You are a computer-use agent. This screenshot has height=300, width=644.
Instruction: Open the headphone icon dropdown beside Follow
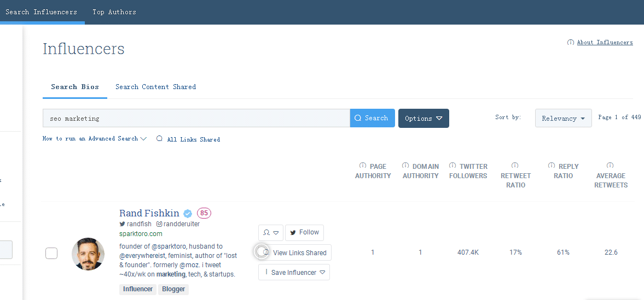pyautogui.click(x=271, y=232)
